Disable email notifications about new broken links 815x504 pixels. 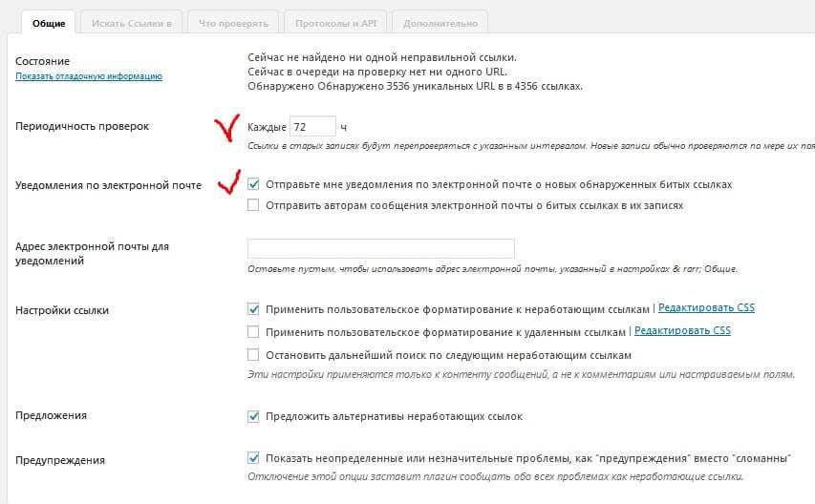click(253, 184)
